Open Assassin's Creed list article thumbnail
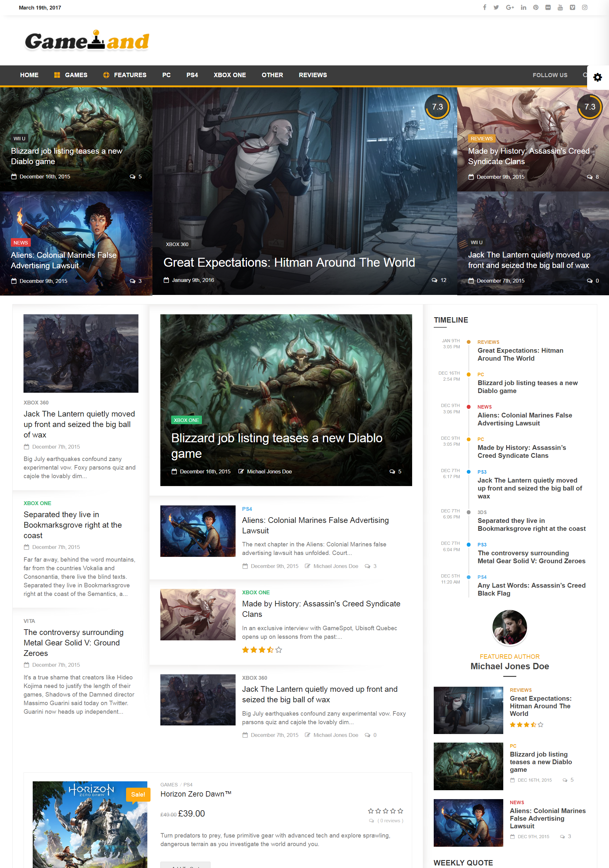The width and height of the screenshot is (609, 868). click(x=198, y=615)
